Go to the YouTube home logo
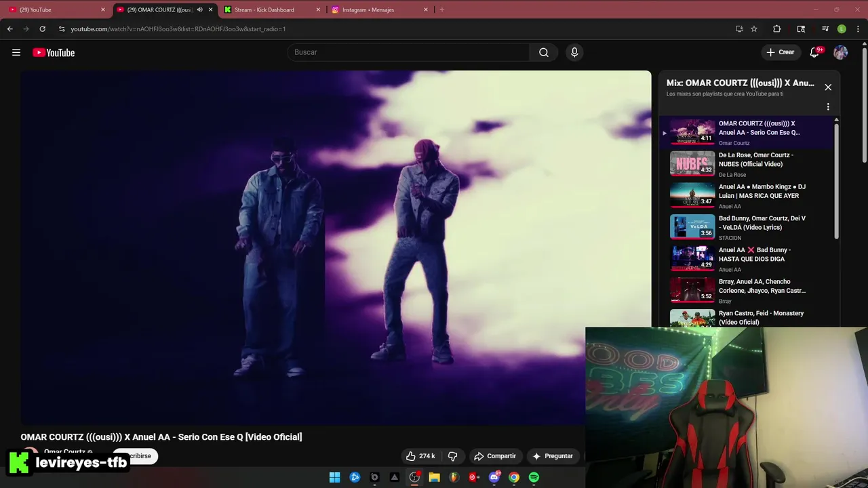The height and width of the screenshot is (488, 868). pos(54,52)
